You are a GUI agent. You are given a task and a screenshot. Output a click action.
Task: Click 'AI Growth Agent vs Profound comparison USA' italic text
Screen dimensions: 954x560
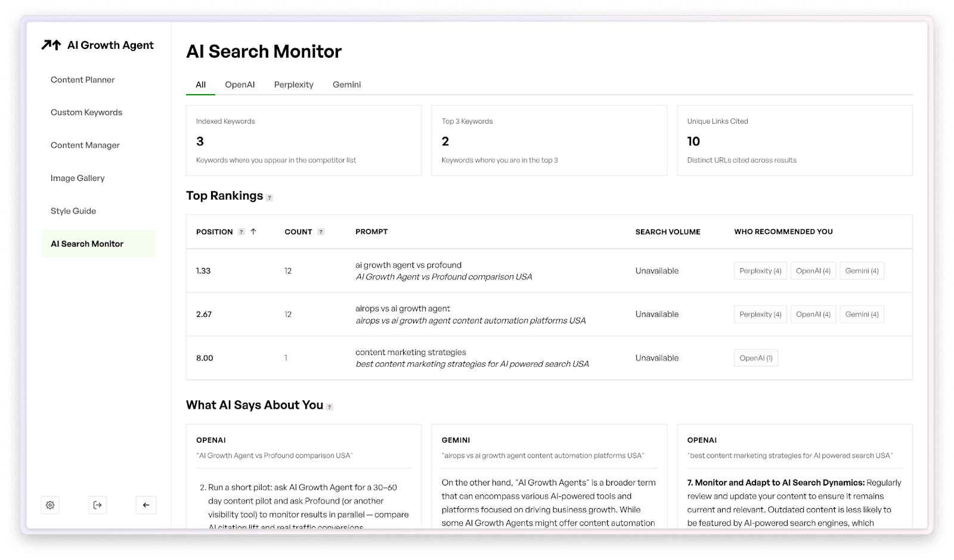[x=444, y=277]
